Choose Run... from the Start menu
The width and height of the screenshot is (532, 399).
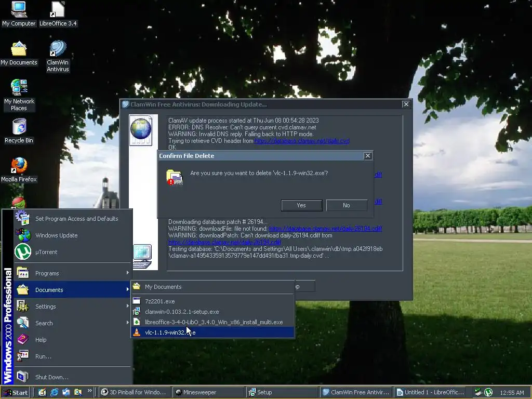(72, 356)
